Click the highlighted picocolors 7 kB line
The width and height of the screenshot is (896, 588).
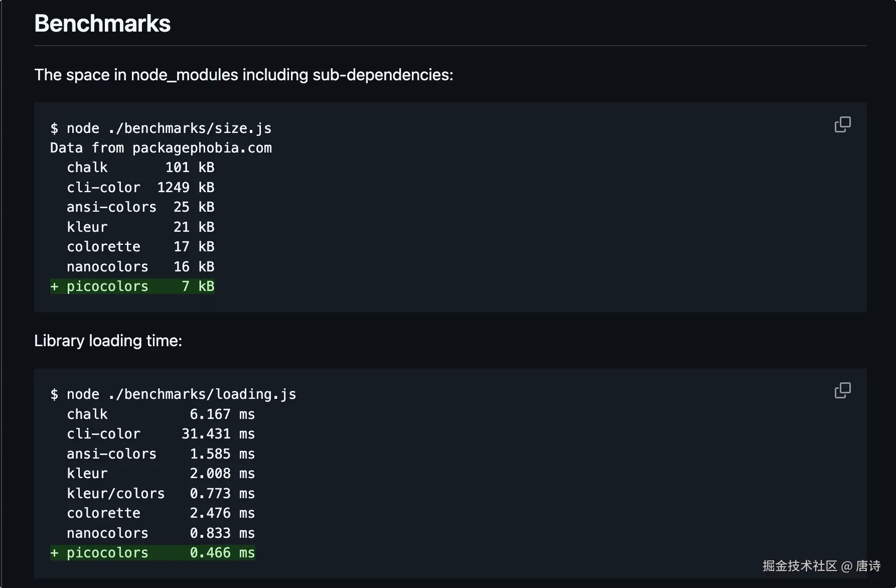point(132,286)
